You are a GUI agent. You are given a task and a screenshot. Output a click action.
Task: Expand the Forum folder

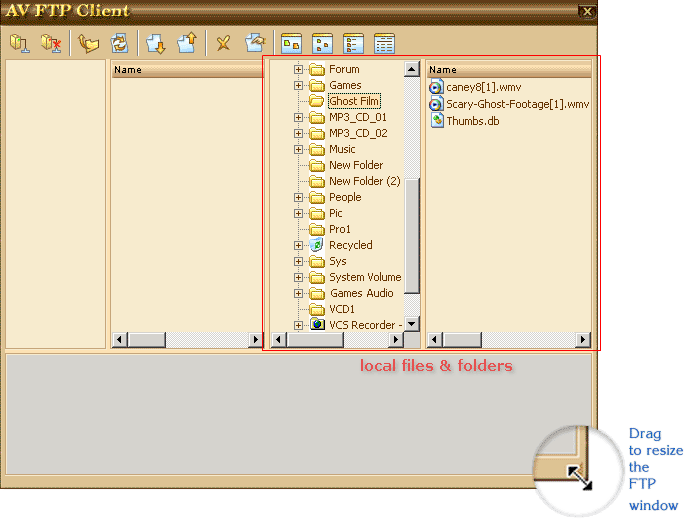click(298, 70)
